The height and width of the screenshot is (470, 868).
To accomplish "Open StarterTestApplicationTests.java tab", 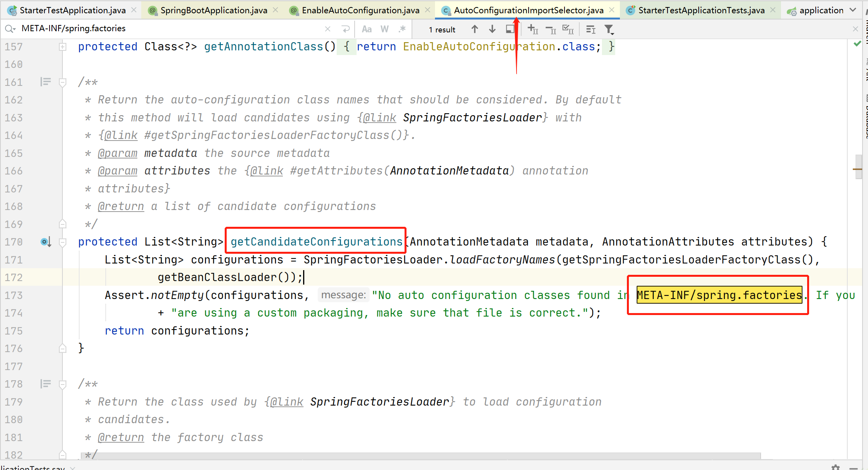I will pos(701,10).
